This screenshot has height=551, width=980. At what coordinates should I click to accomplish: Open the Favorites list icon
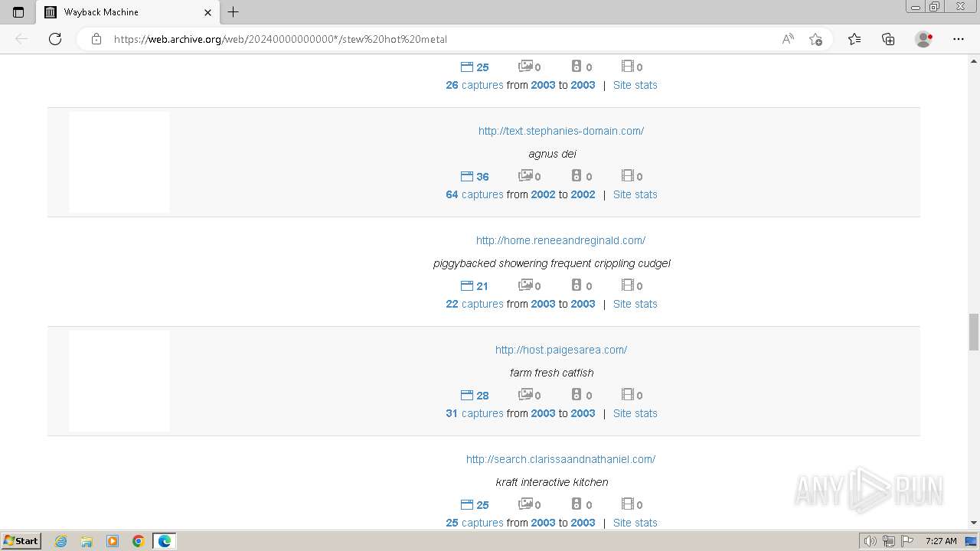point(854,39)
